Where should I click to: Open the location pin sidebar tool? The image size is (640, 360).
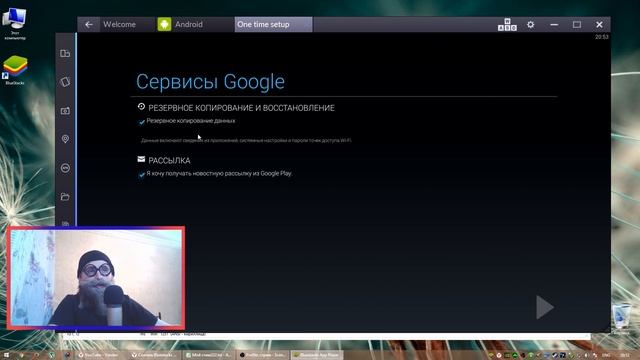click(x=65, y=139)
